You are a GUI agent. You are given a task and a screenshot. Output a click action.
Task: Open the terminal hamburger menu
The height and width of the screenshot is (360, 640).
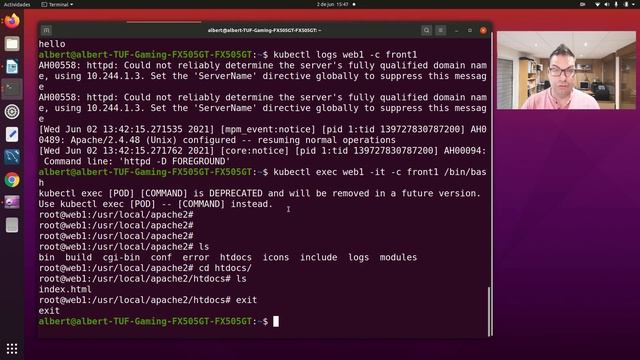pos(440,30)
